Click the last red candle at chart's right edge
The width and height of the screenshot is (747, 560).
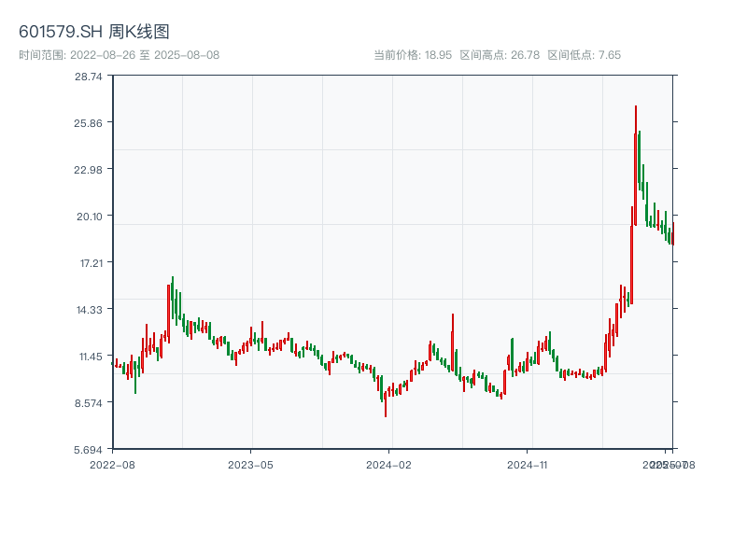pos(673,234)
